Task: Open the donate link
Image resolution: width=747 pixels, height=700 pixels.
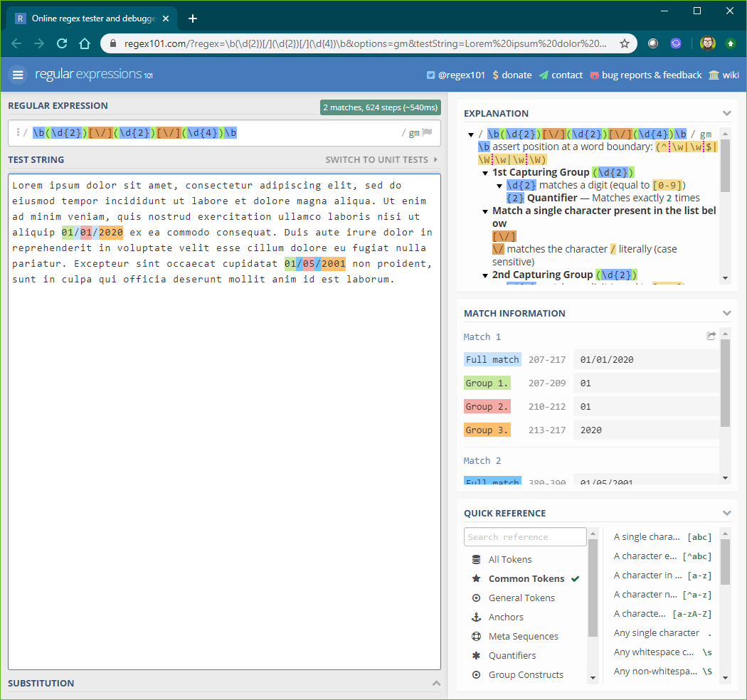Action: click(x=512, y=75)
